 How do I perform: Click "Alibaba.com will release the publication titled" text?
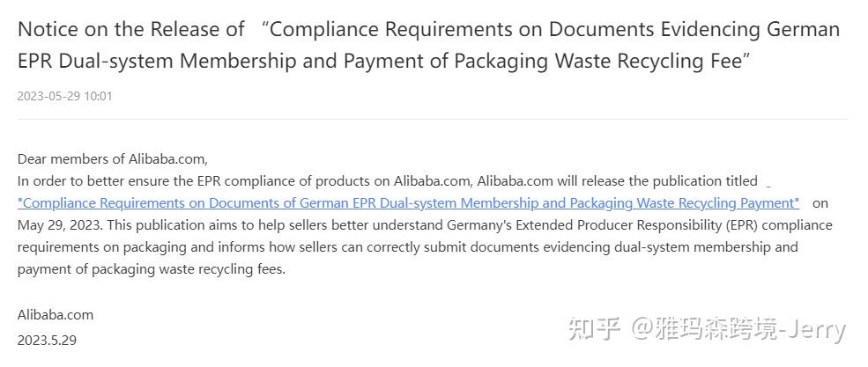617,181
